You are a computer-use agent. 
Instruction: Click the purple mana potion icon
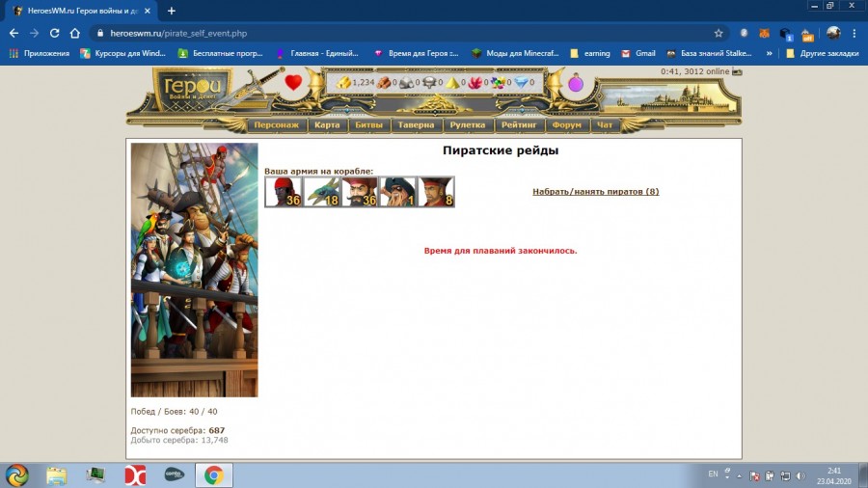tap(576, 83)
